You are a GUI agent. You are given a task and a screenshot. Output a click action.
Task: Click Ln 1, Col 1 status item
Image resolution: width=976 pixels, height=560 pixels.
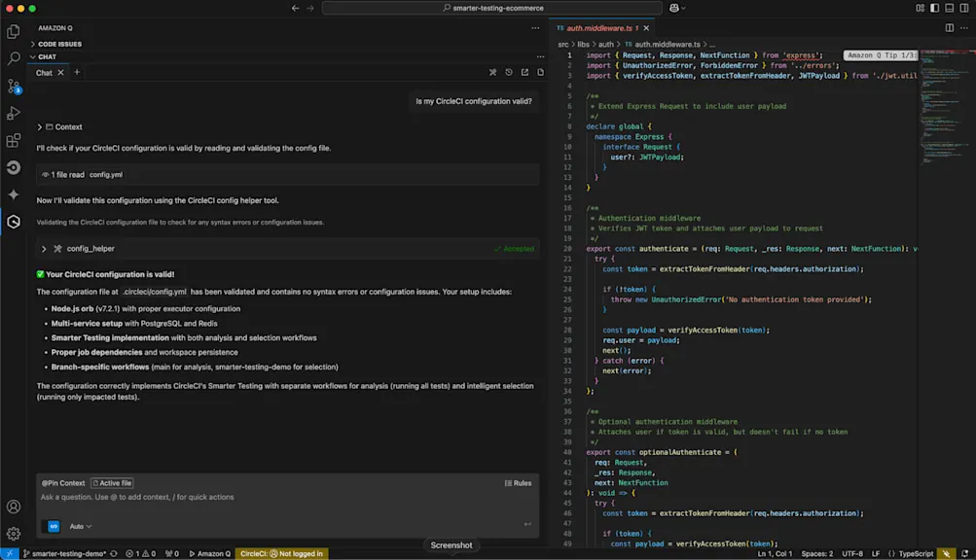tap(775, 553)
